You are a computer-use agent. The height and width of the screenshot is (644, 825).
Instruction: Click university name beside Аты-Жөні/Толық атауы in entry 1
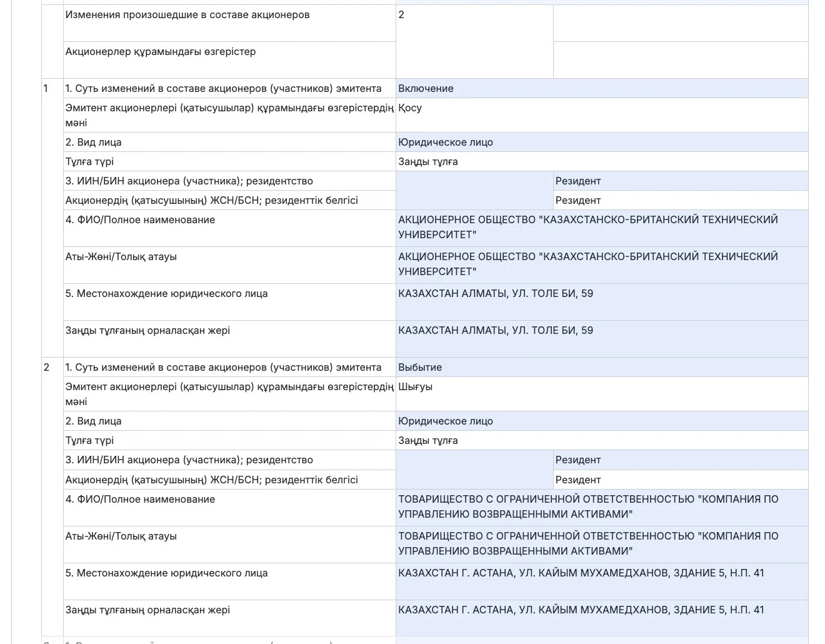[x=601, y=264]
